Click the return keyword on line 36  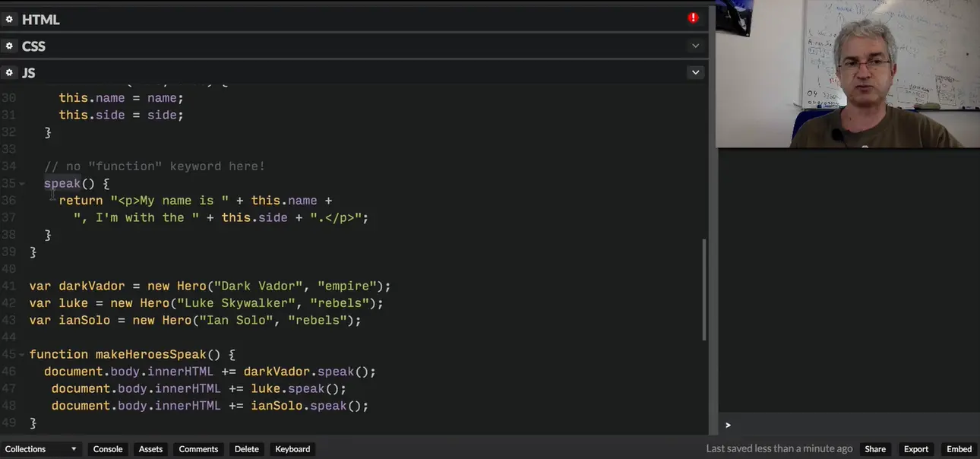81,201
